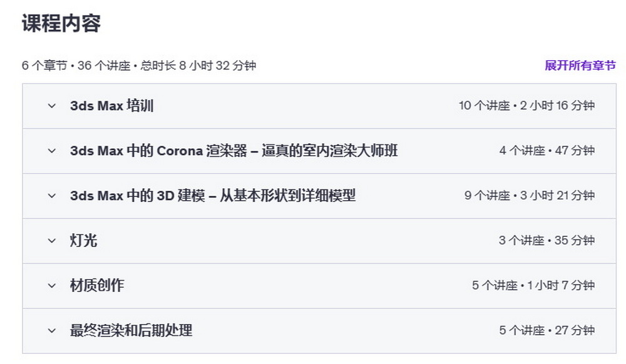Click 展开所有章节 link
Image resolution: width=626 pixels, height=364 pixels.
[x=580, y=66]
